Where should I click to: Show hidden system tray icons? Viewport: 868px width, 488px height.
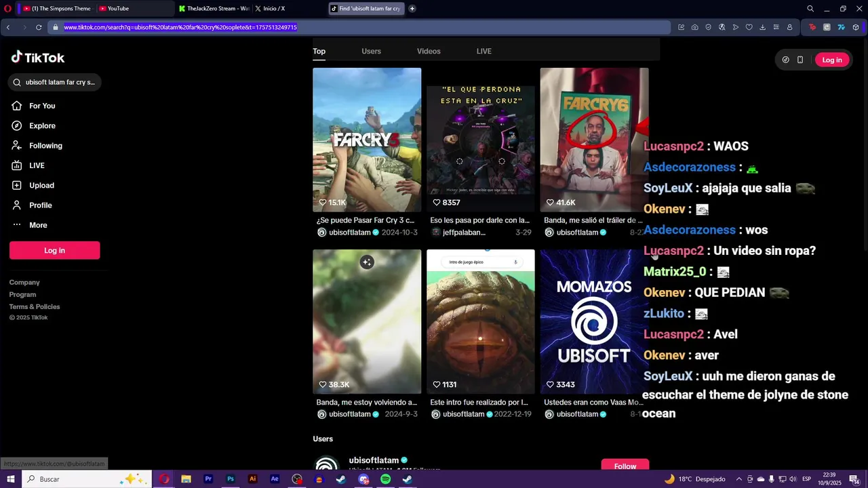coord(739,479)
